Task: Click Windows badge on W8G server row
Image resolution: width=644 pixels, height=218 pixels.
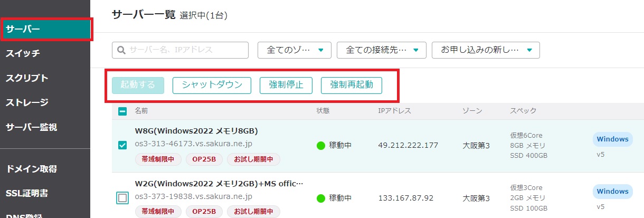Action: click(x=612, y=139)
